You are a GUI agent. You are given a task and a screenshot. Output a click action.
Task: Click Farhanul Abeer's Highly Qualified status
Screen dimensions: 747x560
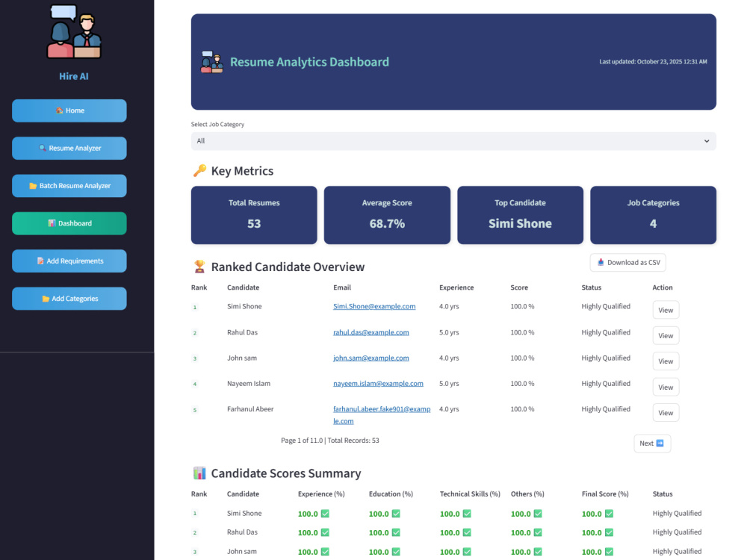click(x=606, y=409)
